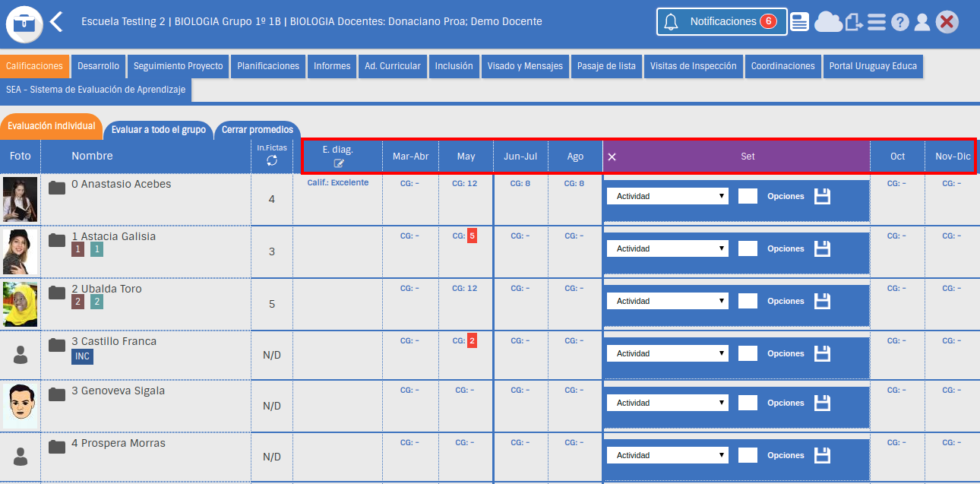
Task: Select the Oct column header
Action: [898, 157]
